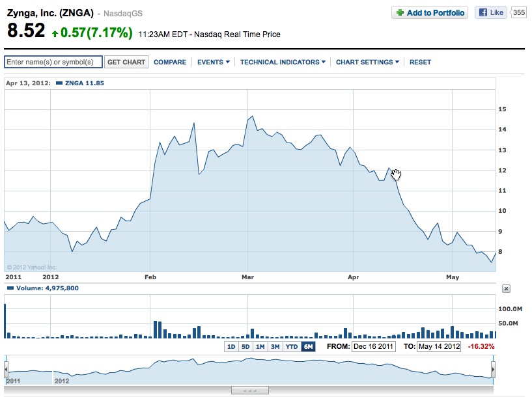Click the 11:23AM EDT real time price note

click(209, 34)
